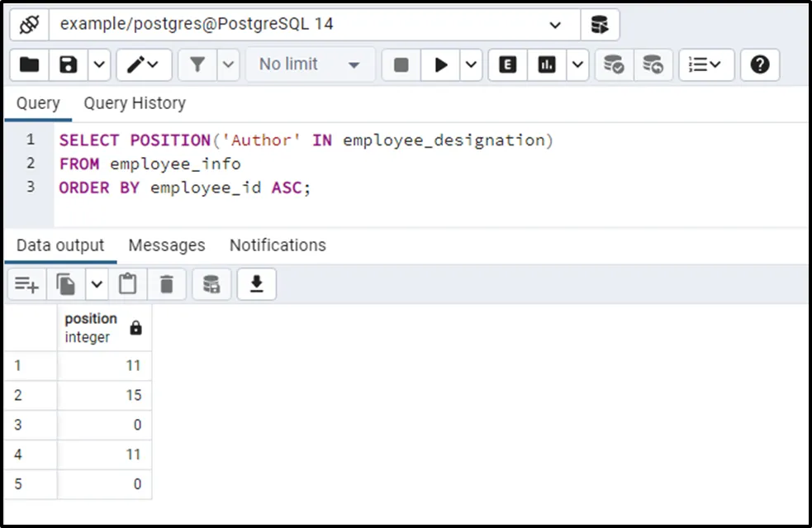Click the Explain Analyze chart icon

[x=547, y=64]
